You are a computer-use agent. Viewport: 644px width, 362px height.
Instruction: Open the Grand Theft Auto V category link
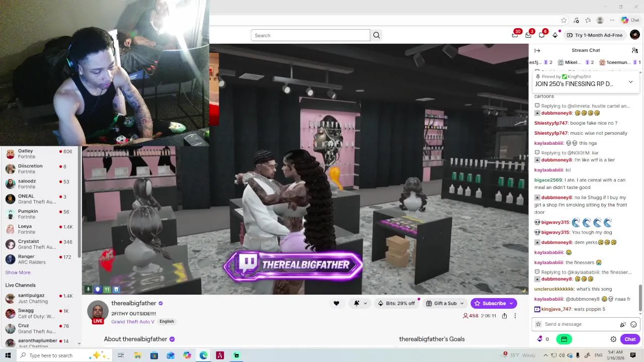click(x=133, y=322)
